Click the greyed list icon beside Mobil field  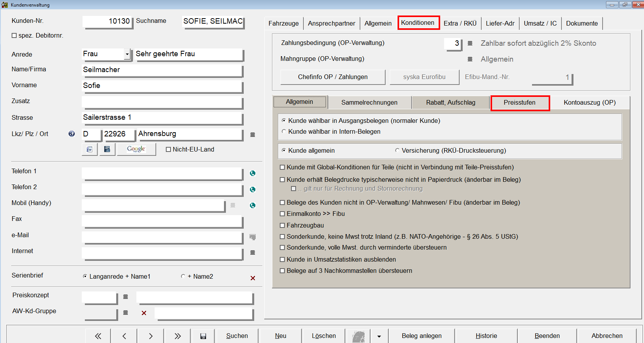pos(233,205)
